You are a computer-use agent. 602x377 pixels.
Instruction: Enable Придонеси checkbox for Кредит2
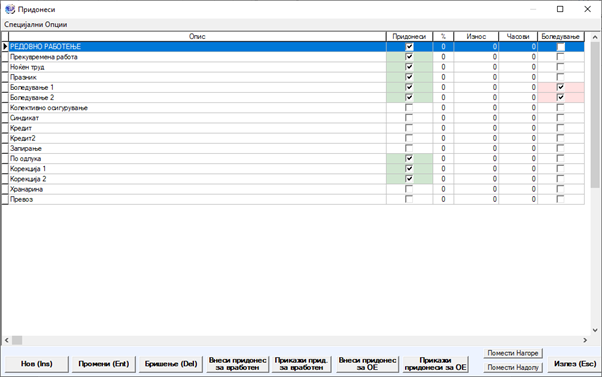click(x=409, y=138)
